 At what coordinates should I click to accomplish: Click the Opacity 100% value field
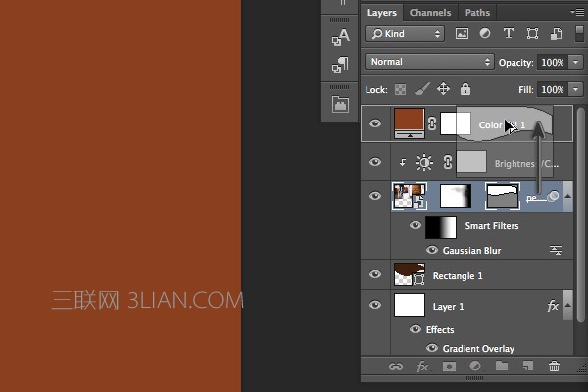pos(553,62)
